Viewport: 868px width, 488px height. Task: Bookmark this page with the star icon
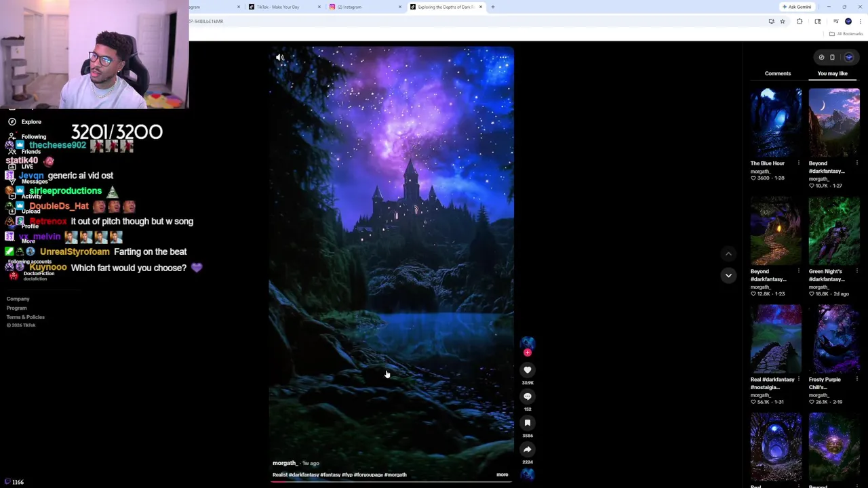coord(783,22)
